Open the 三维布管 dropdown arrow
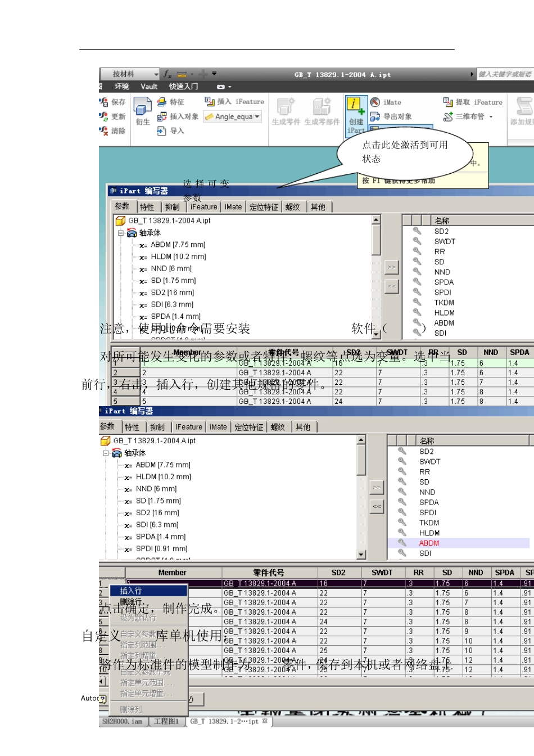The height and width of the screenshot is (756, 534). click(x=491, y=117)
